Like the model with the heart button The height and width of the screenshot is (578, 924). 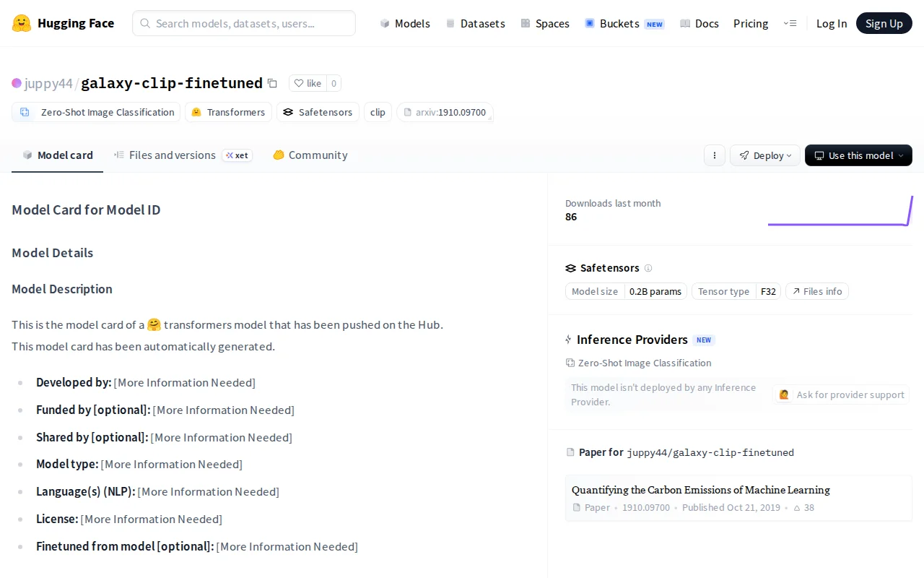coord(308,83)
